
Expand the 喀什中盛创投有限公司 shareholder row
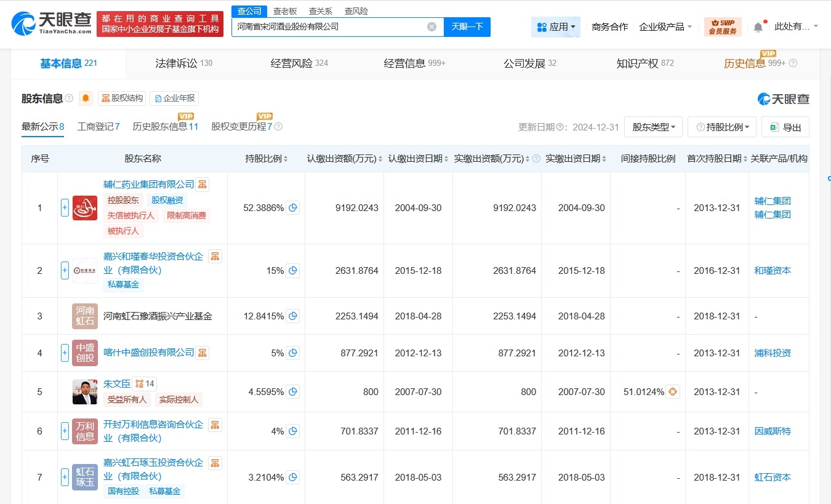[x=64, y=353]
